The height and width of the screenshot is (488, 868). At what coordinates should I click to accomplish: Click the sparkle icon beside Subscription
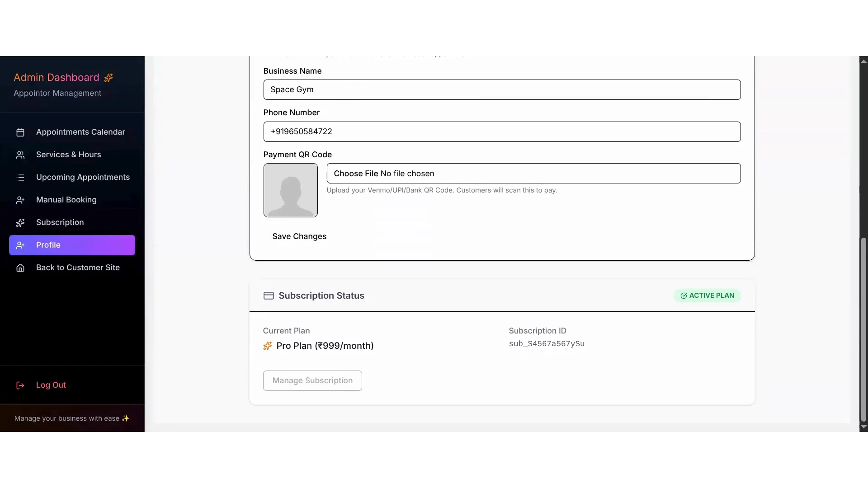tap(20, 222)
